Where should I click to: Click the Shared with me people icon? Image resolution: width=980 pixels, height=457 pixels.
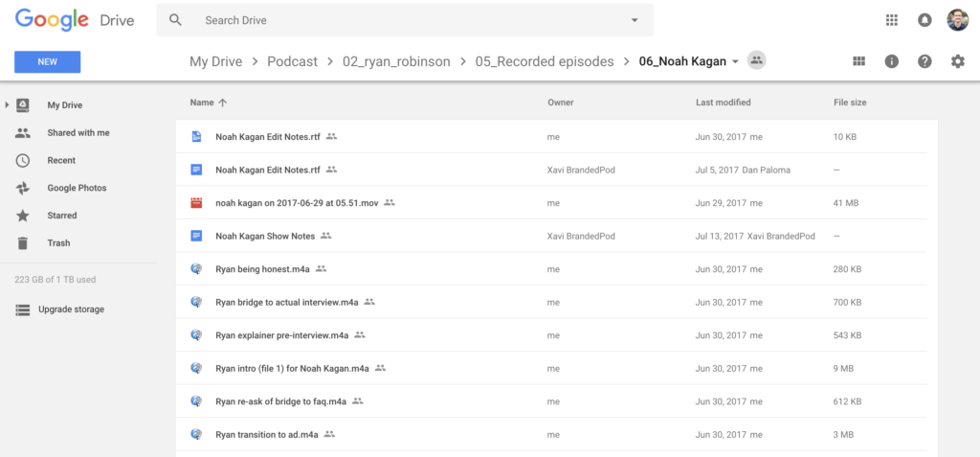click(23, 133)
